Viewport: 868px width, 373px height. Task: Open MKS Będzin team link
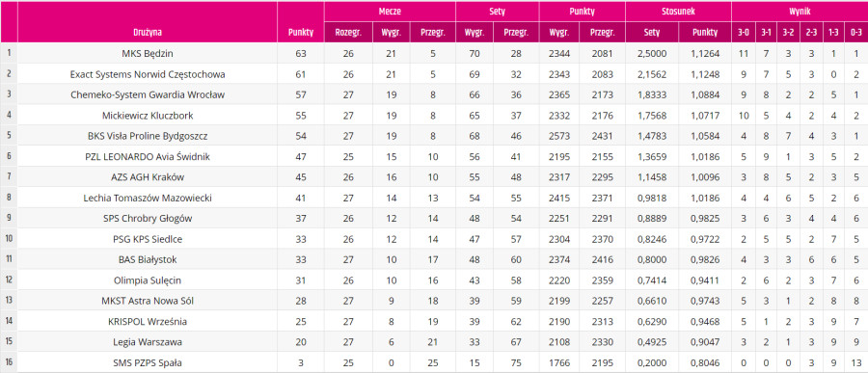click(148, 54)
